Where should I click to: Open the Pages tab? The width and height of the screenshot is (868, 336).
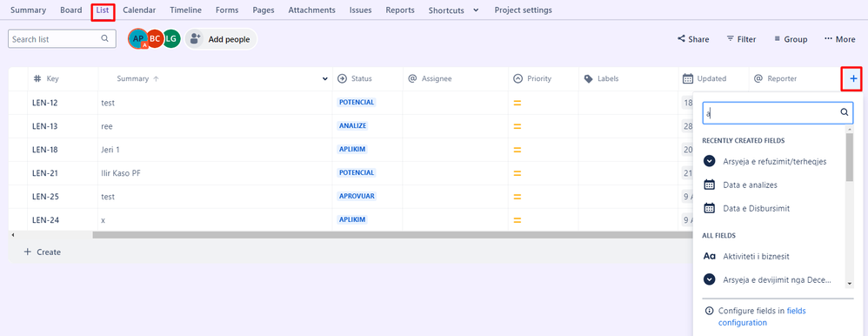pos(264,10)
